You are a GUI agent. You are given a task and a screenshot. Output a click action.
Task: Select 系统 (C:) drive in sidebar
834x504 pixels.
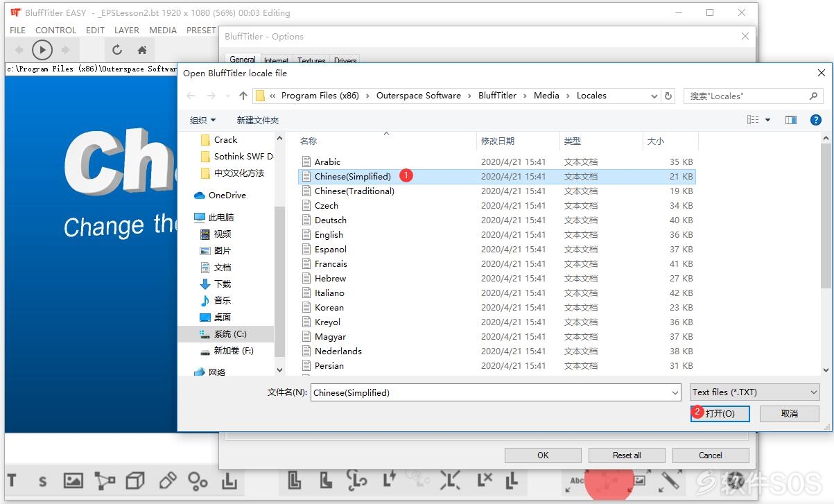click(x=225, y=333)
